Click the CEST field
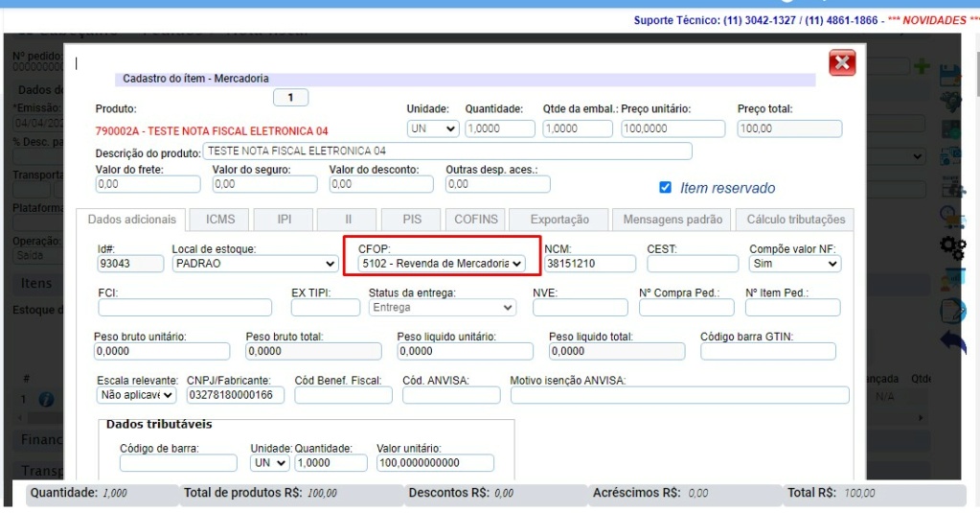Viewport: 980px width, 513px height. click(693, 264)
